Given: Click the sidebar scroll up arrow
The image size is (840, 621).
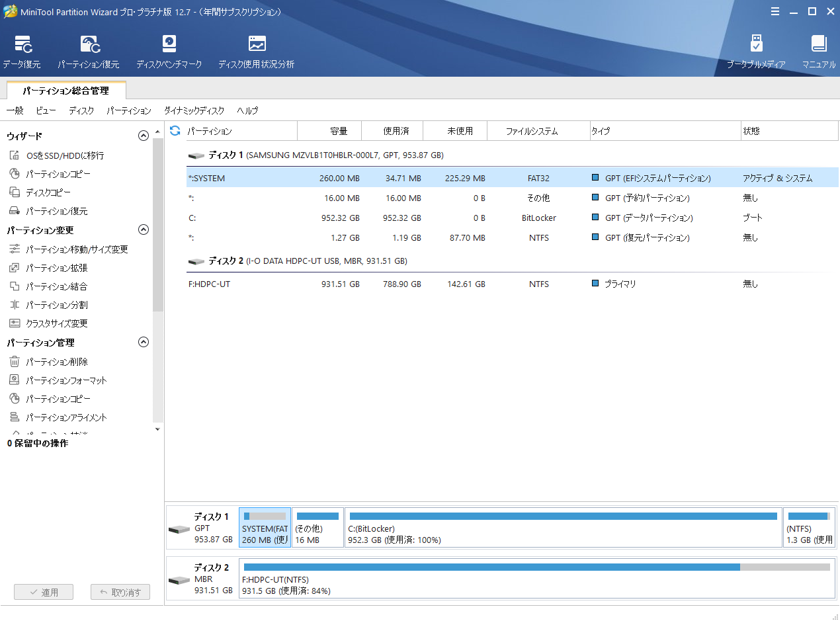Looking at the screenshot, I should 157,132.
